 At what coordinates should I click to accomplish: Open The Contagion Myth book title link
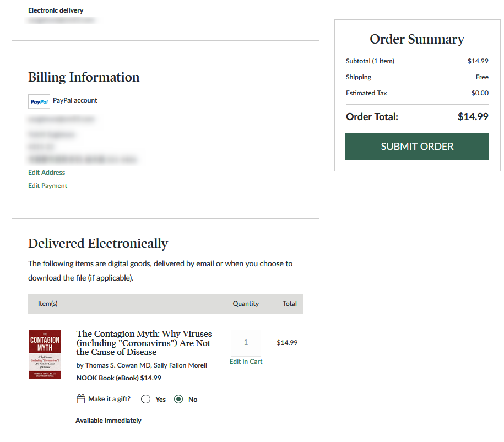144,343
